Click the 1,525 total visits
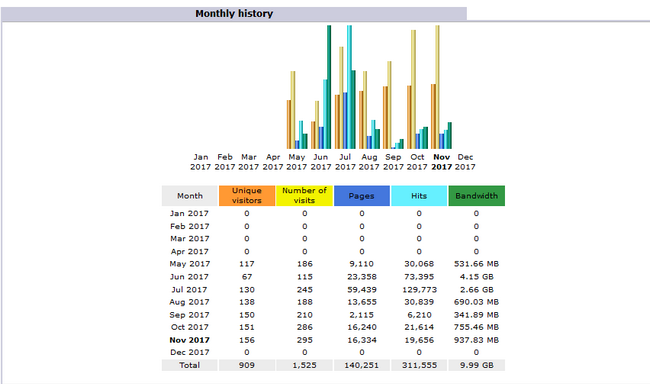The width and height of the screenshot is (650, 384). click(x=304, y=365)
